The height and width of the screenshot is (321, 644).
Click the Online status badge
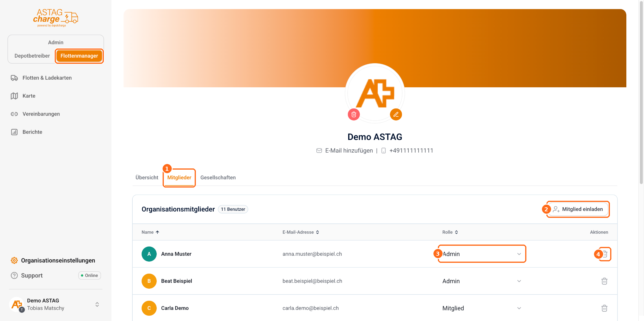pyautogui.click(x=90, y=275)
